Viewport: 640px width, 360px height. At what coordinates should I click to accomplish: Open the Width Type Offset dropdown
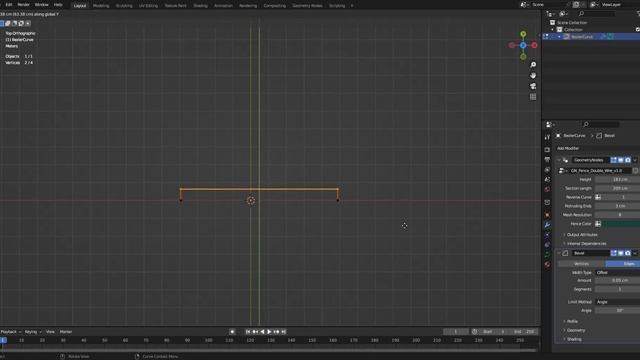(618, 272)
